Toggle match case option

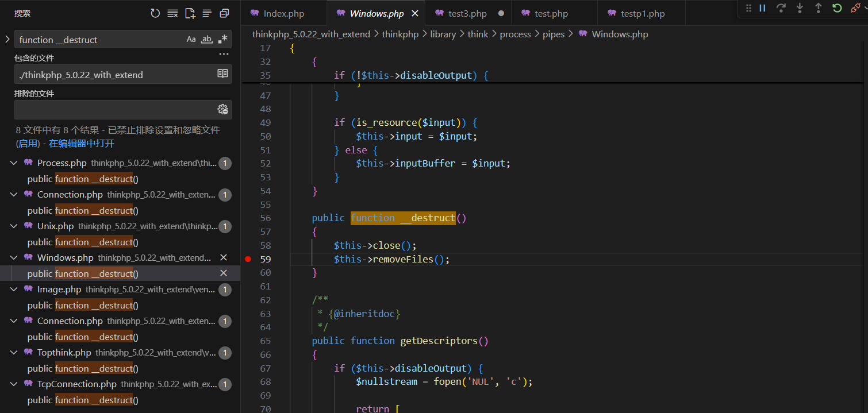[x=191, y=39]
